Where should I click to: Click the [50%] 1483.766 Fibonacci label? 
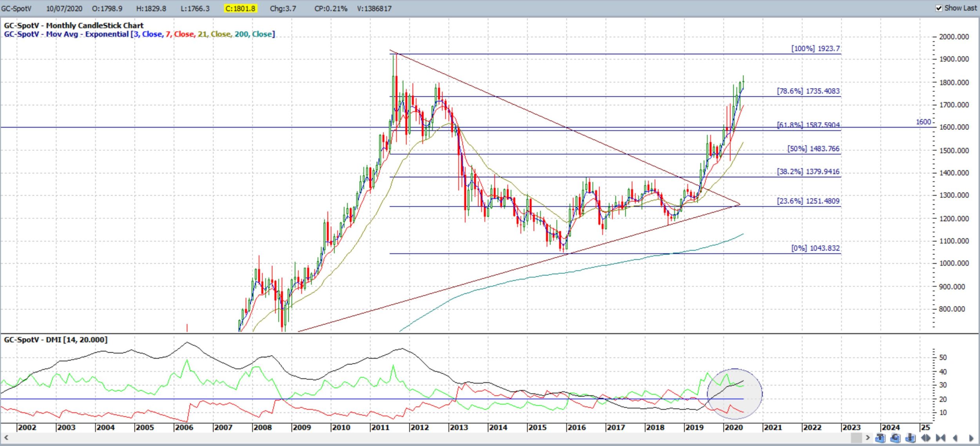coord(813,149)
